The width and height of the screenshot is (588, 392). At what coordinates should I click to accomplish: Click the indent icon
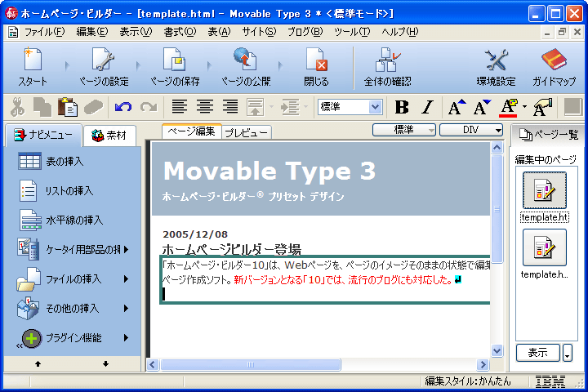(x=290, y=107)
